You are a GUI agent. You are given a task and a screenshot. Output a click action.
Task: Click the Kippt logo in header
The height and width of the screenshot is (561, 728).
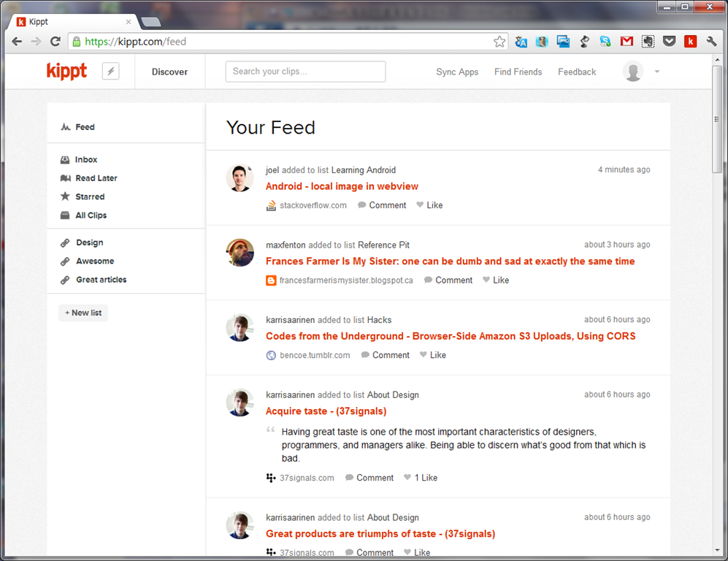click(x=66, y=71)
